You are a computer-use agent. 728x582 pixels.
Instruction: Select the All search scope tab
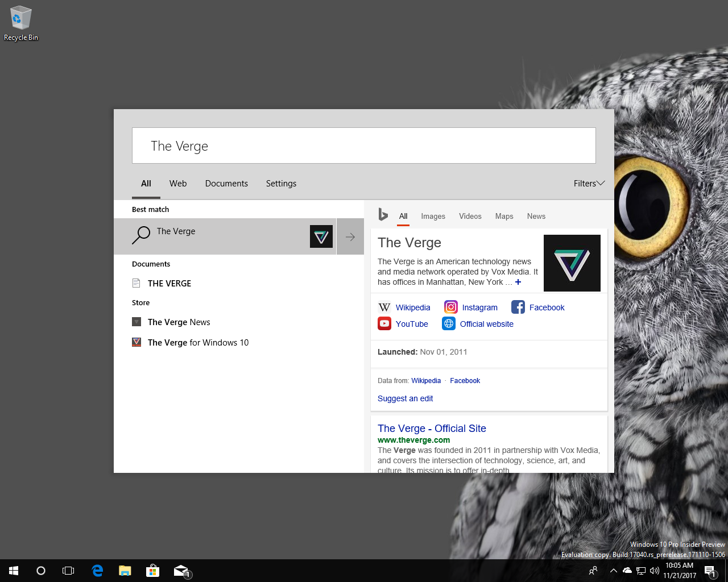[146, 184]
